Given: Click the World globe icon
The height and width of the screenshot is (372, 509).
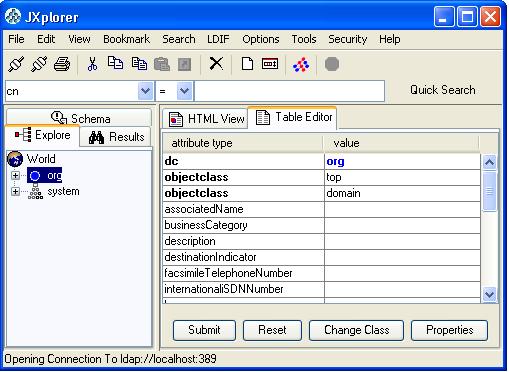Looking at the screenshot, I should [15, 159].
